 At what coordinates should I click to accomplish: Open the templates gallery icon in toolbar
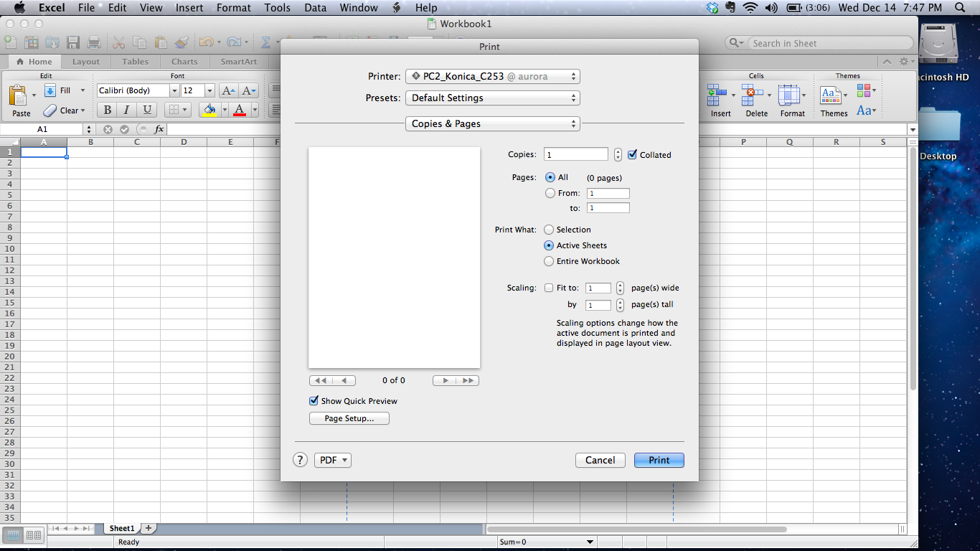pos(32,42)
